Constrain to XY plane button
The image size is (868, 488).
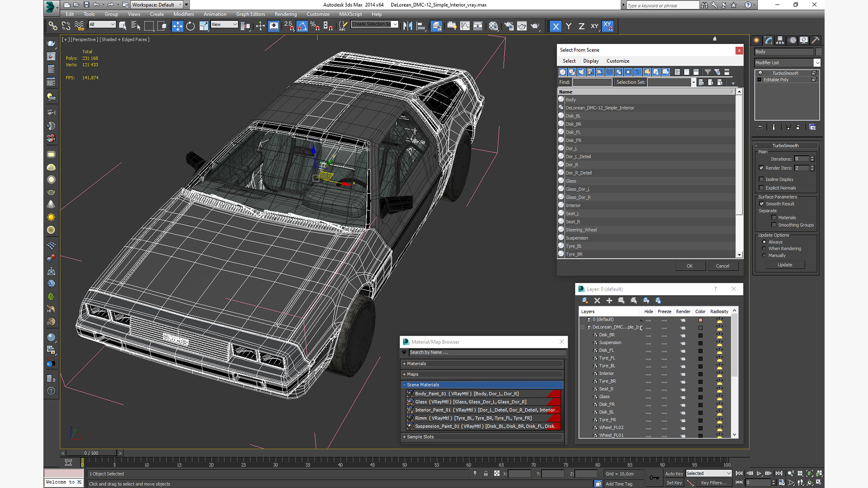(x=594, y=26)
